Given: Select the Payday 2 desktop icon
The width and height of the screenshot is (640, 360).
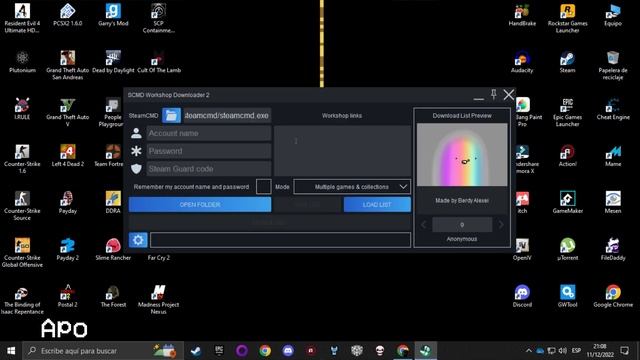Looking at the screenshot, I should tap(67, 249).
